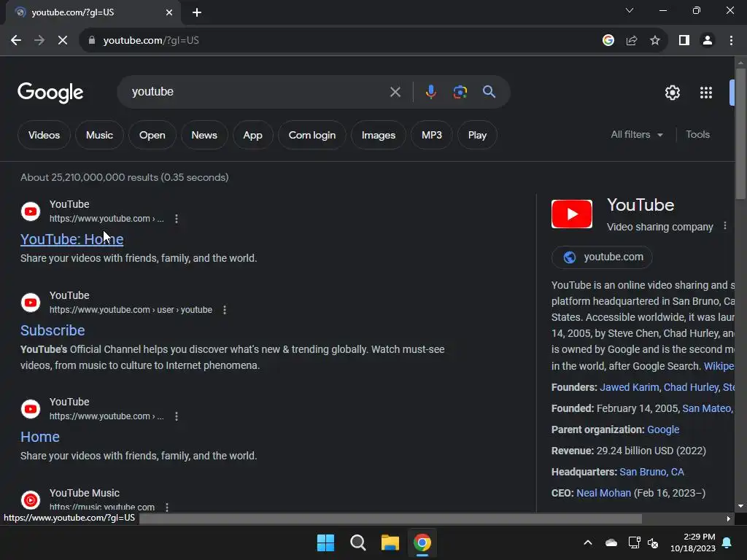The height and width of the screenshot is (560, 747).
Task: Click the Google account icon in address bar
Action: 608,41
